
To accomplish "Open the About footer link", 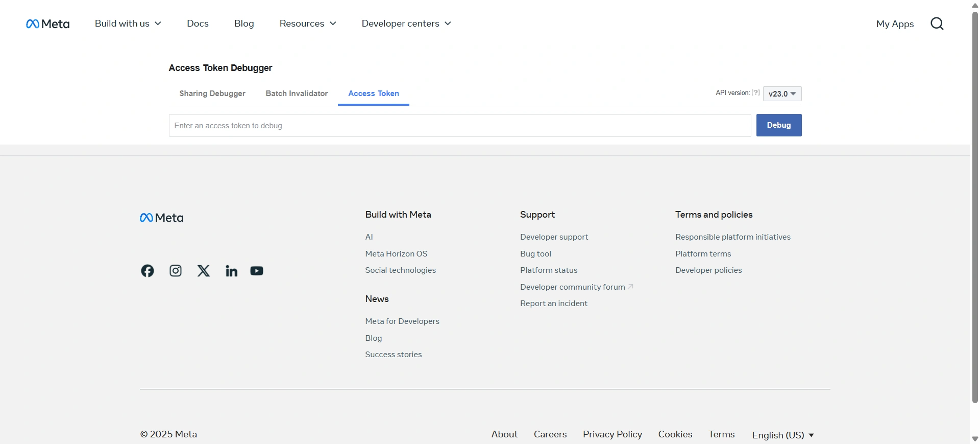I will pyautogui.click(x=504, y=434).
